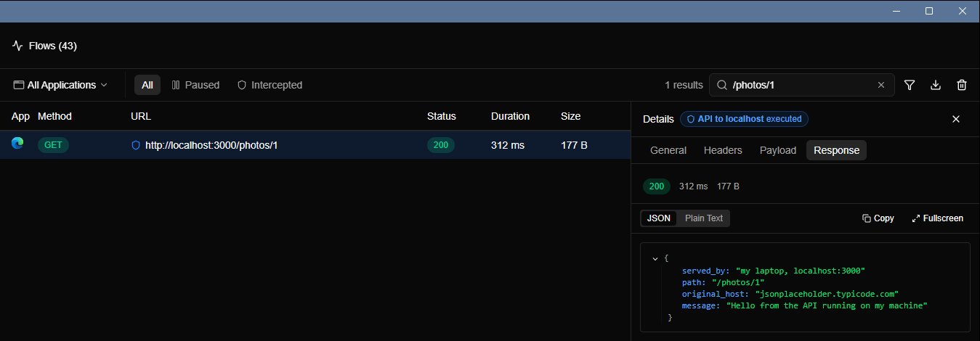Click the API to localhost executed badge

tap(744, 119)
